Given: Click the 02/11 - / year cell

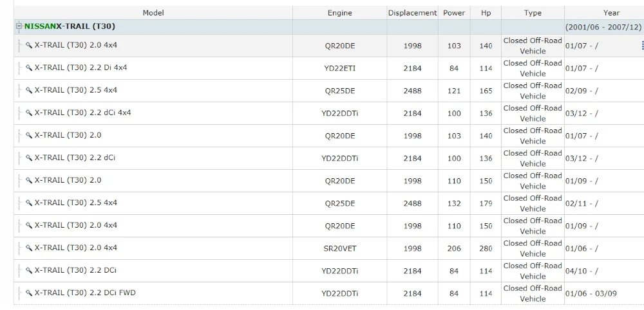Looking at the screenshot, I should pos(604,203).
